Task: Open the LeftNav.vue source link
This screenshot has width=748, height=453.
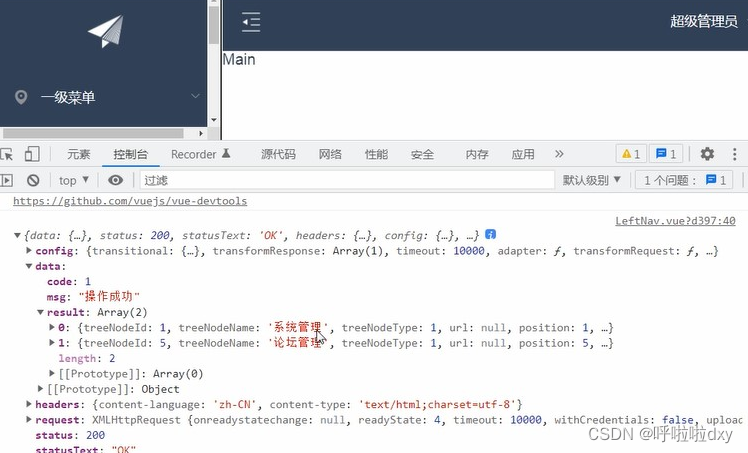Action: (x=675, y=221)
